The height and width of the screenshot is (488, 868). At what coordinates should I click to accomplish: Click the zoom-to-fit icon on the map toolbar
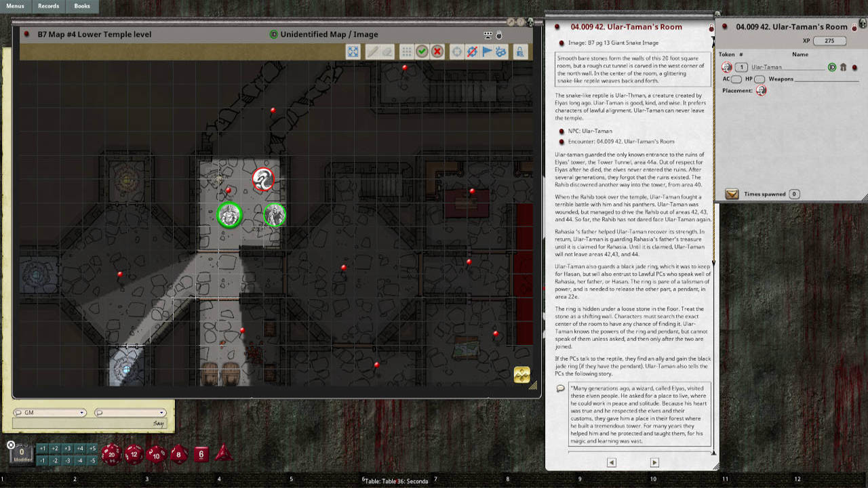coord(353,52)
